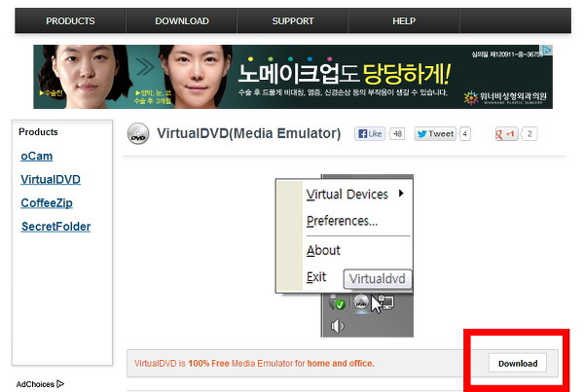Click the Virtualdvd tooltip label
584x392 pixels.
[378, 278]
